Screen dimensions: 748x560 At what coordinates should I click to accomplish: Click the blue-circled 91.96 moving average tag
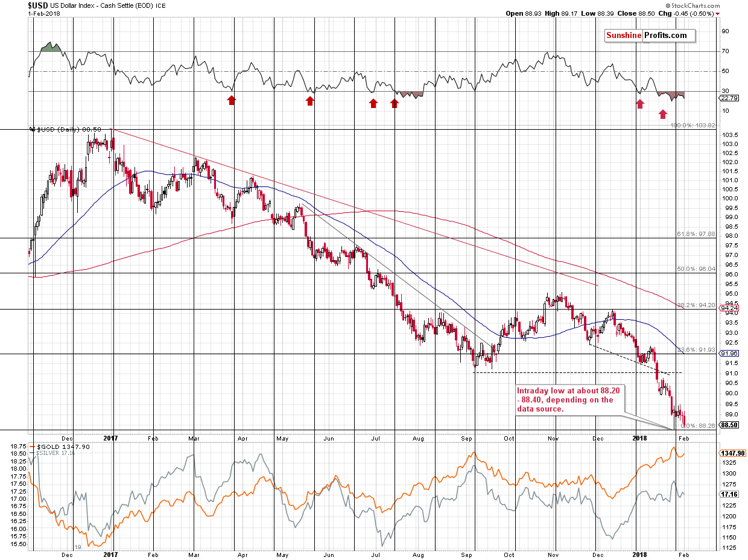pos(730,353)
